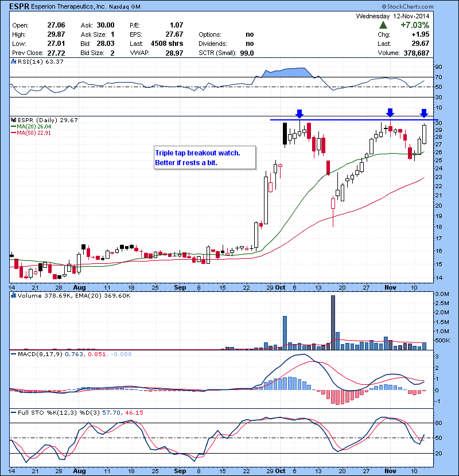
Task: Click the 80 level on Full STO axis
Action: click(439, 423)
